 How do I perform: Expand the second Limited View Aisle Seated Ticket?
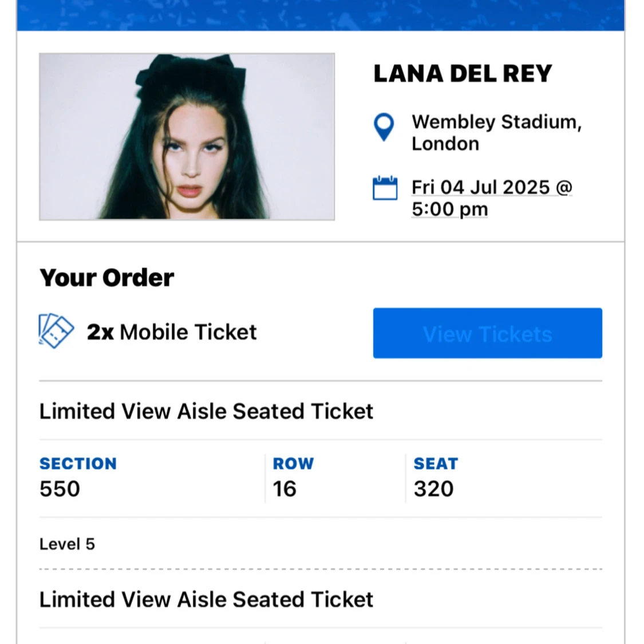click(x=206, y=600)
